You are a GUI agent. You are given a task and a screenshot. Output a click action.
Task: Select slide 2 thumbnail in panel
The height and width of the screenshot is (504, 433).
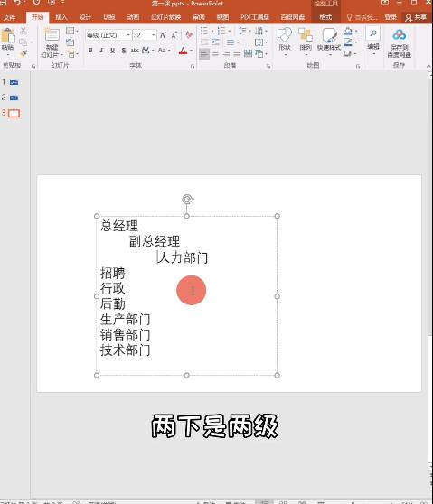point(14,98)
